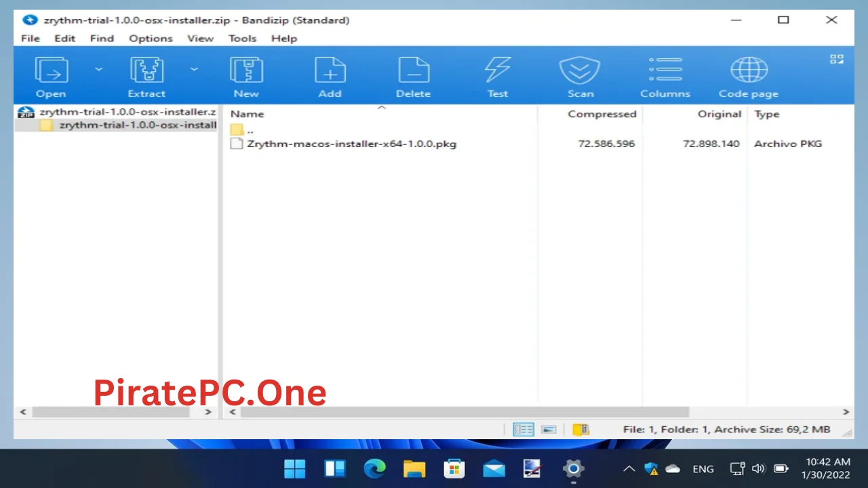Click file list scrollbar left arrow
Viewport: 868px width, 488px height.
tap(233, 411)
